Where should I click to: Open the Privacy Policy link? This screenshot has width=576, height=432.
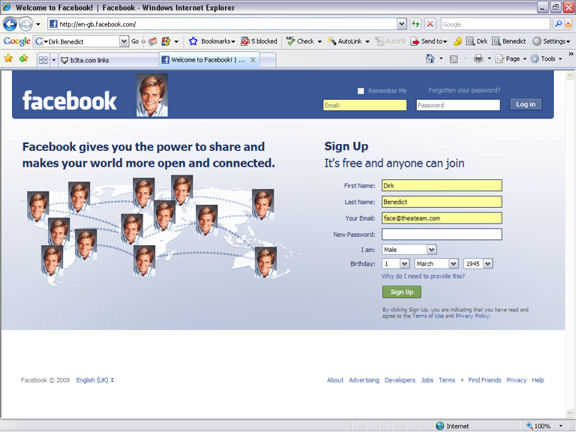(472, 316)
